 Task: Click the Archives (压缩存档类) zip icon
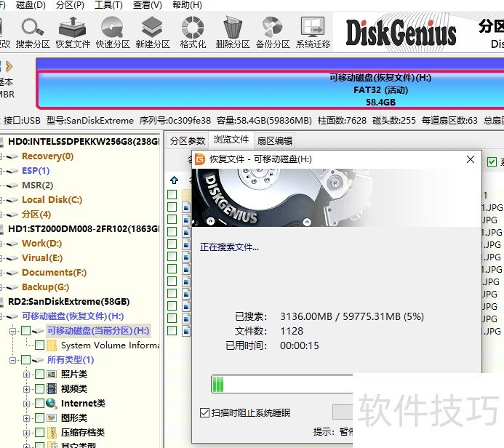(52, 433)
